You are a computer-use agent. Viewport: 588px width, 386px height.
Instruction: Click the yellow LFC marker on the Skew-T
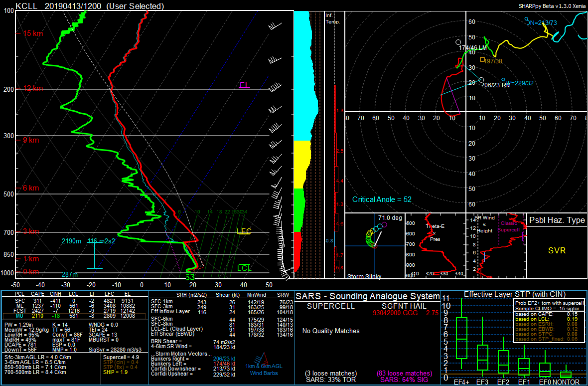point(244,231)
